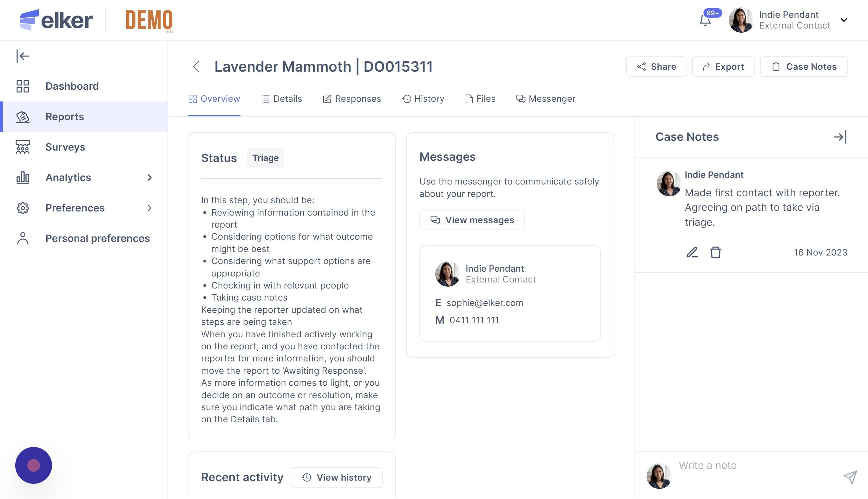This screenshot has height=499, width=868.
Task: Go back using the left chevron
Action: [196, 67]
